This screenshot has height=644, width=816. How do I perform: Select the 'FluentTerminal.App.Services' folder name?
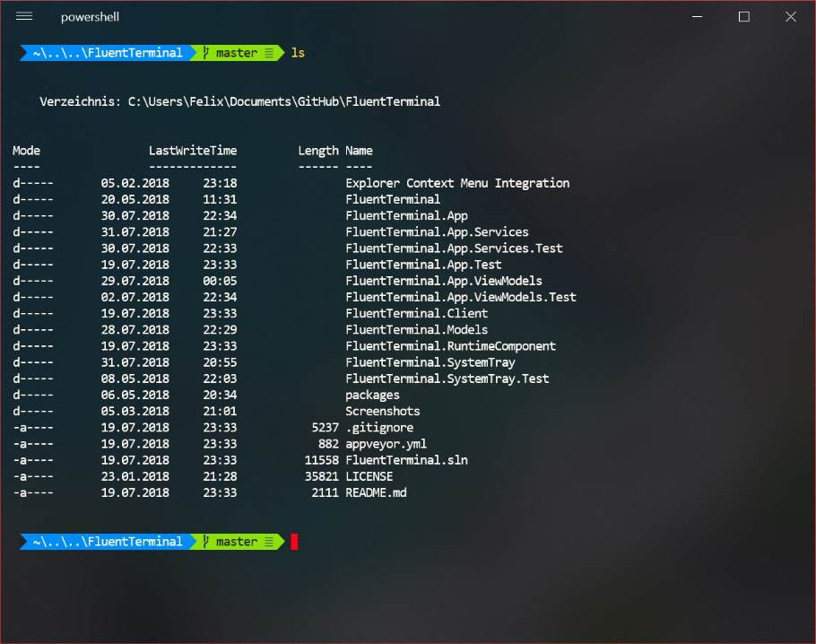(437, 232)
